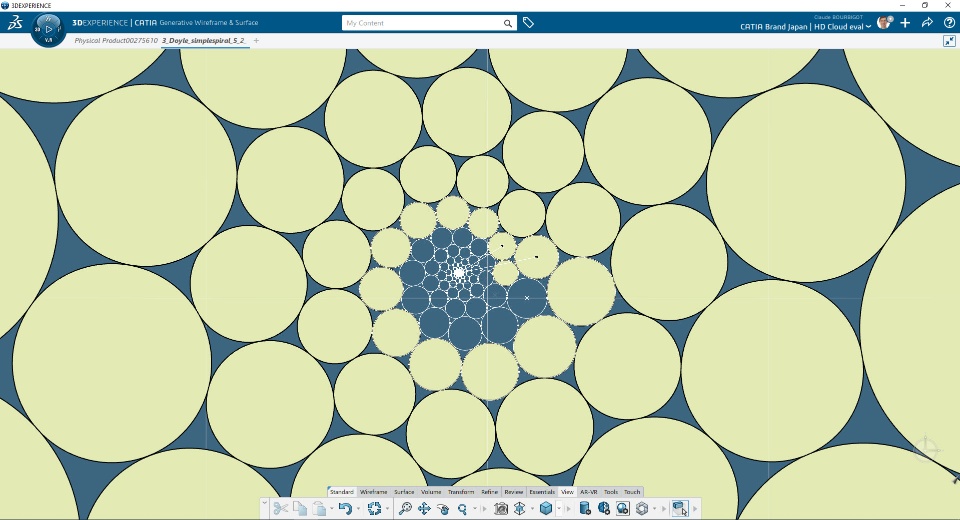Image resolution: width=960 pixels, height=520 pixels.
Task: Select the Physical Product00275610 document tab
Action: pos(116,40)
